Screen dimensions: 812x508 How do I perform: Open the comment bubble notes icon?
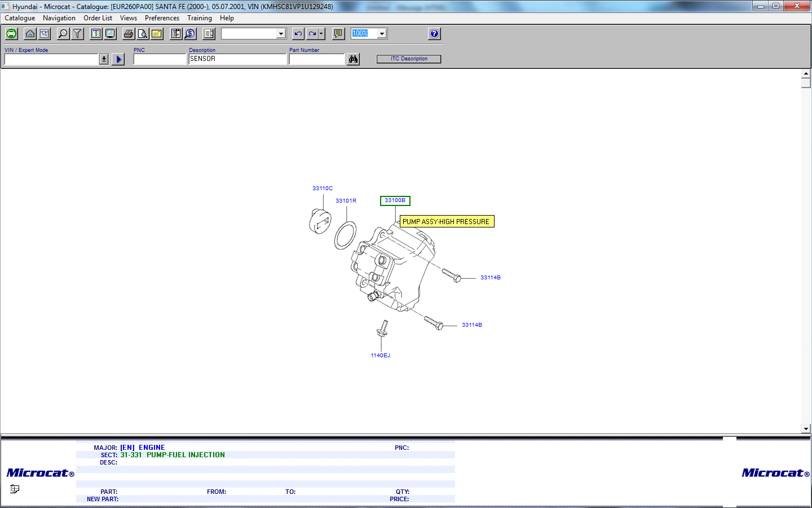338,34
